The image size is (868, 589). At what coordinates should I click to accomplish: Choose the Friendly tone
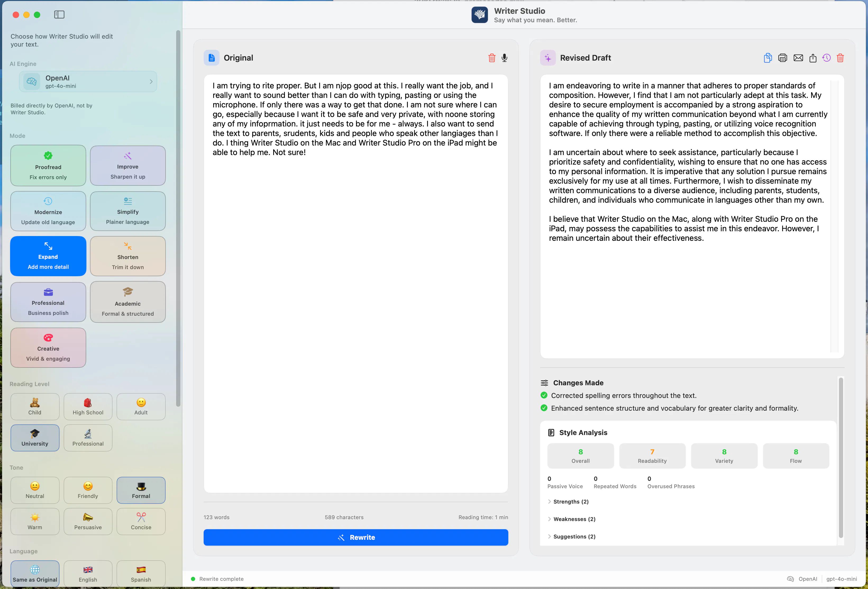point(88,490)
